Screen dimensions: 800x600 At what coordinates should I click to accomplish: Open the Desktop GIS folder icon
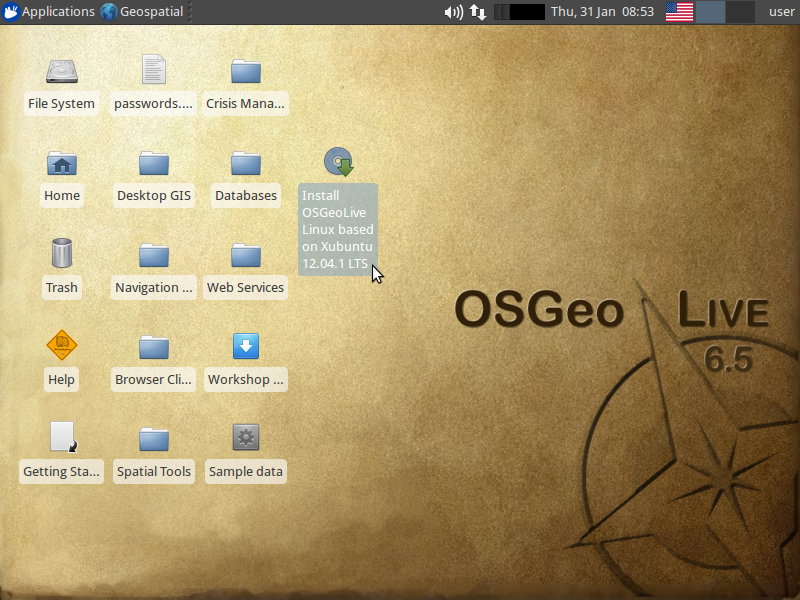click(154, 163)
